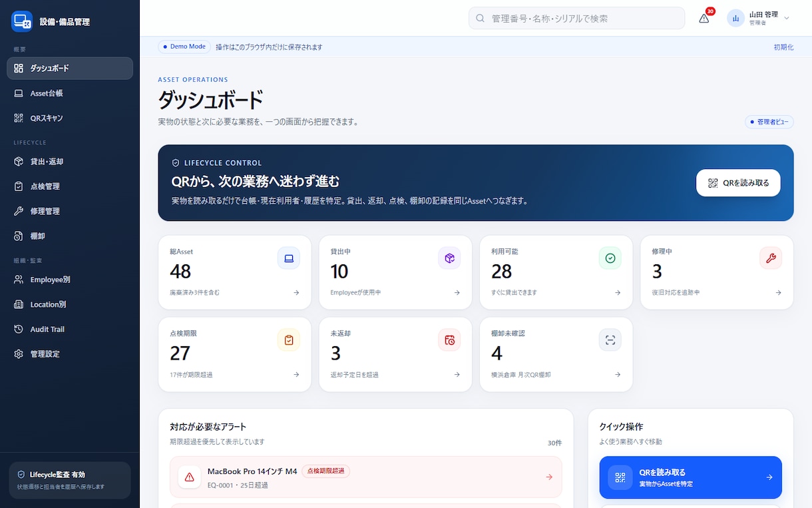Open the notification alert bell with 30 badge

[704, 18]
